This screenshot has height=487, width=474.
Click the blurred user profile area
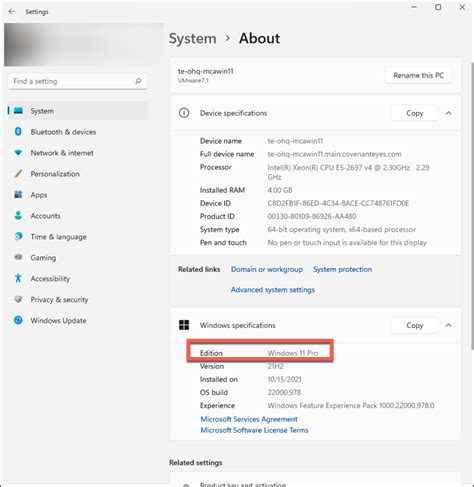point(83,44)
